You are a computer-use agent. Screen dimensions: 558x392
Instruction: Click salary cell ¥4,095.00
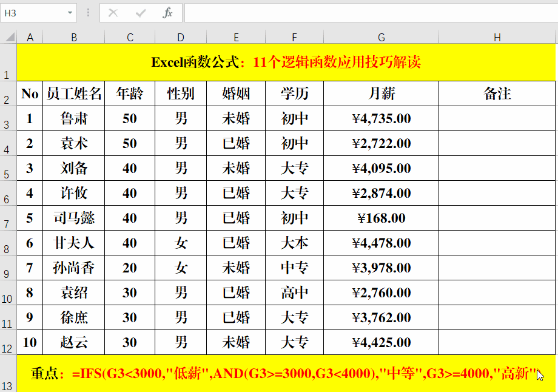381,169
